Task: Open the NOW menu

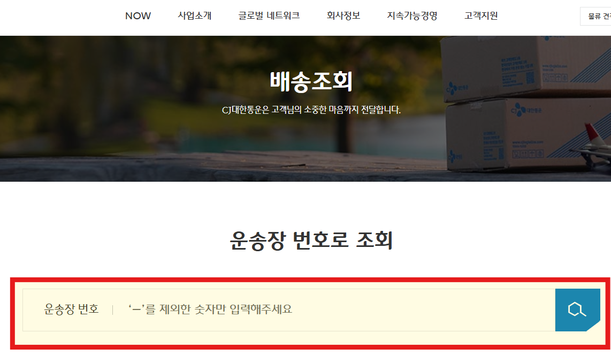Action: [138, 16]
